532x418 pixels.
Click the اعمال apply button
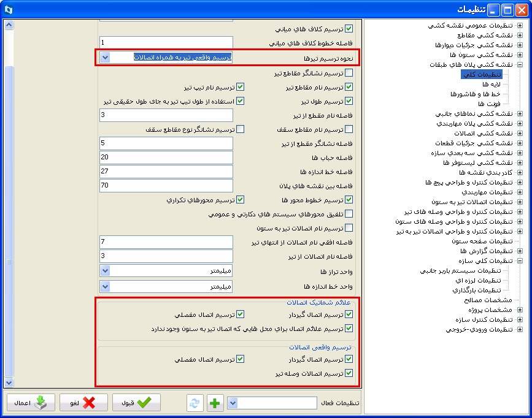coord(31,403)
